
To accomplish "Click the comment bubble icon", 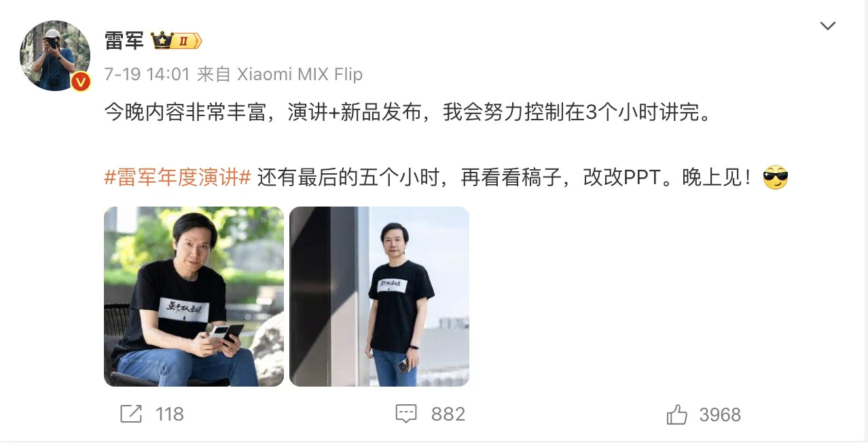I will point(406,414).
